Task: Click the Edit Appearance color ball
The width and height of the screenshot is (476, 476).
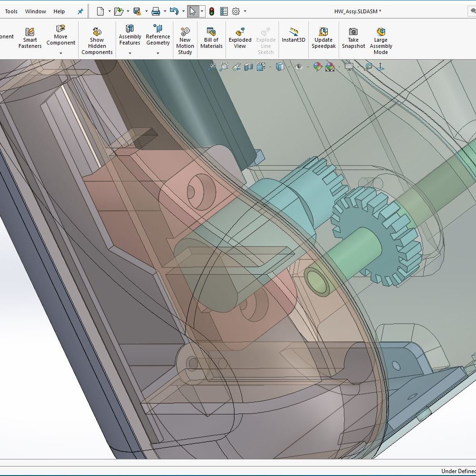Action: (317, 66)
